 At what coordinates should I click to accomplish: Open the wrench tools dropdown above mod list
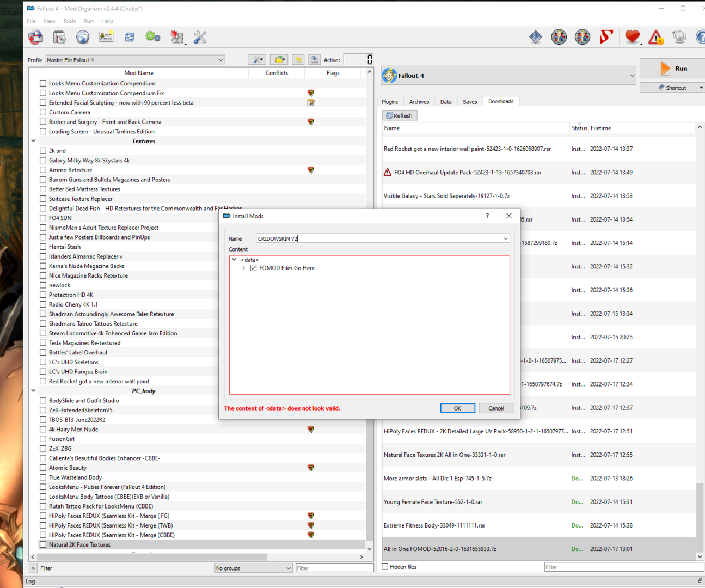[x=256, y=60]
